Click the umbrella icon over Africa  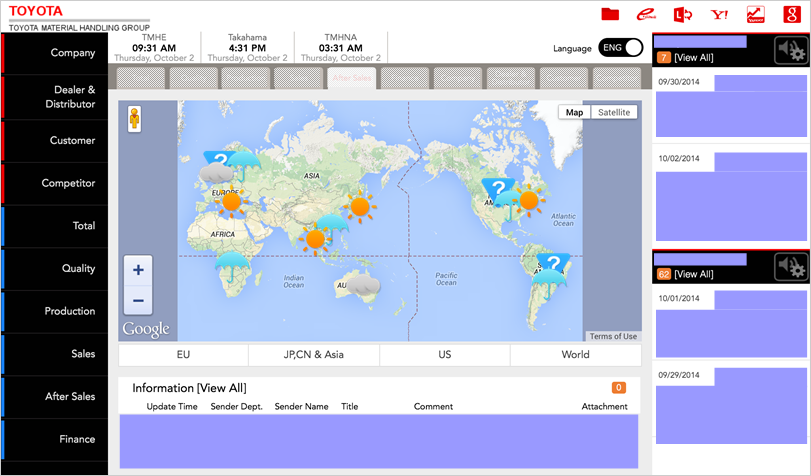tap(233, 265)
